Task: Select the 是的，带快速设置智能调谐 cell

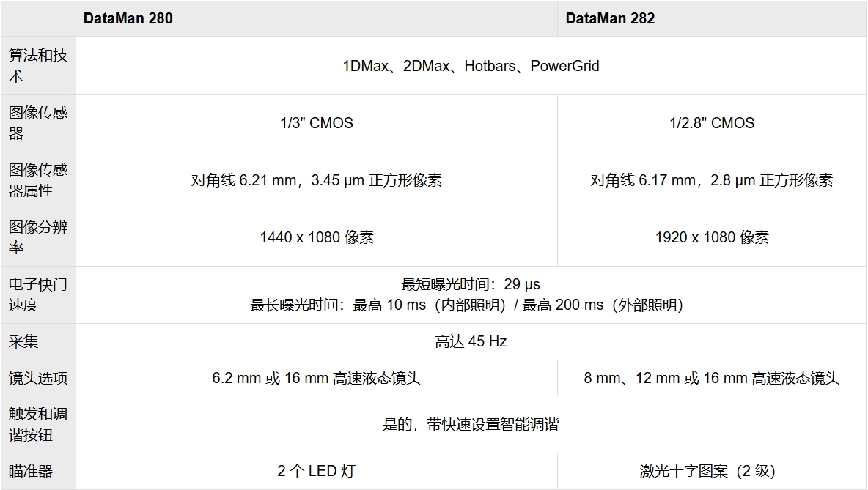Action: 471,425
